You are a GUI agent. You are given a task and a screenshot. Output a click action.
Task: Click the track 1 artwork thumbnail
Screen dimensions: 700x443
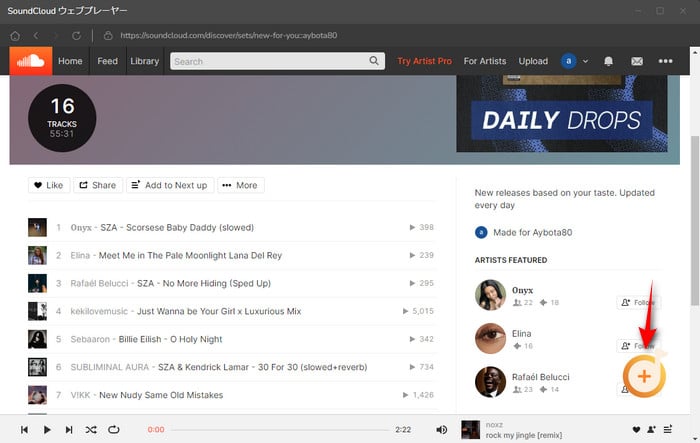point(37,227)
